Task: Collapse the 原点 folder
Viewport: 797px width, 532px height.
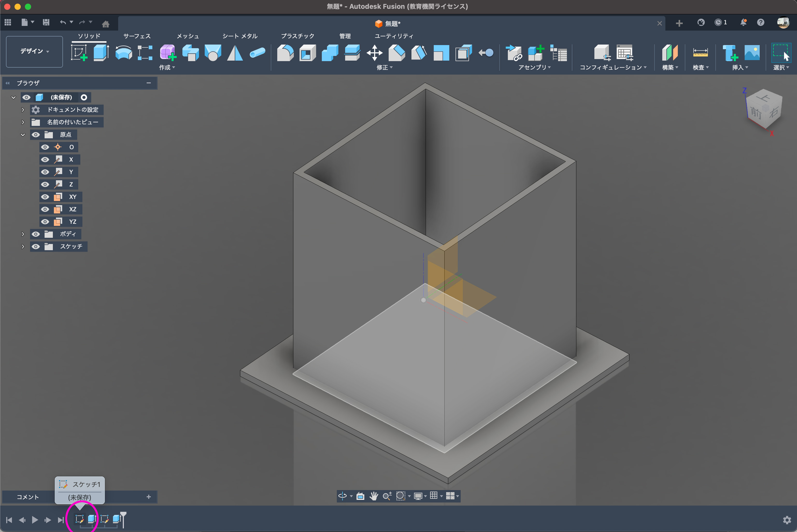Action: coord(23,135)
